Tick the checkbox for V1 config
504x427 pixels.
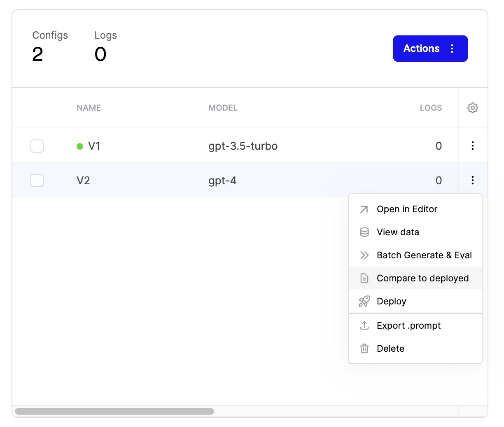[37, 146]
